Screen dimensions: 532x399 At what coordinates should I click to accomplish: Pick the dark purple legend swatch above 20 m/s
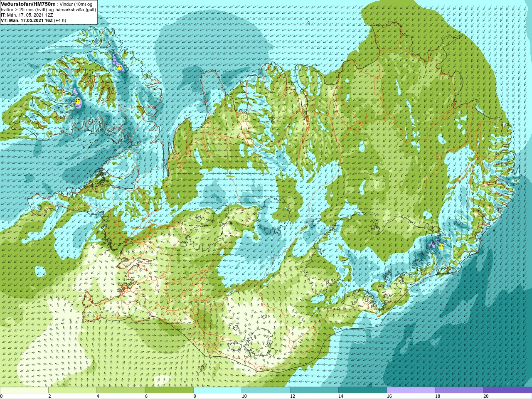pos(507,390)
